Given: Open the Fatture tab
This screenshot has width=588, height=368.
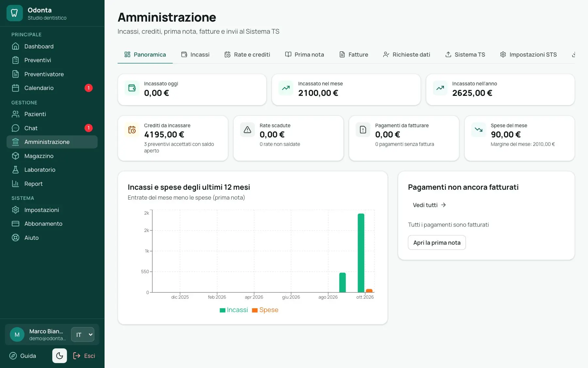Looking at the screenshot, I should click(354, 55).
